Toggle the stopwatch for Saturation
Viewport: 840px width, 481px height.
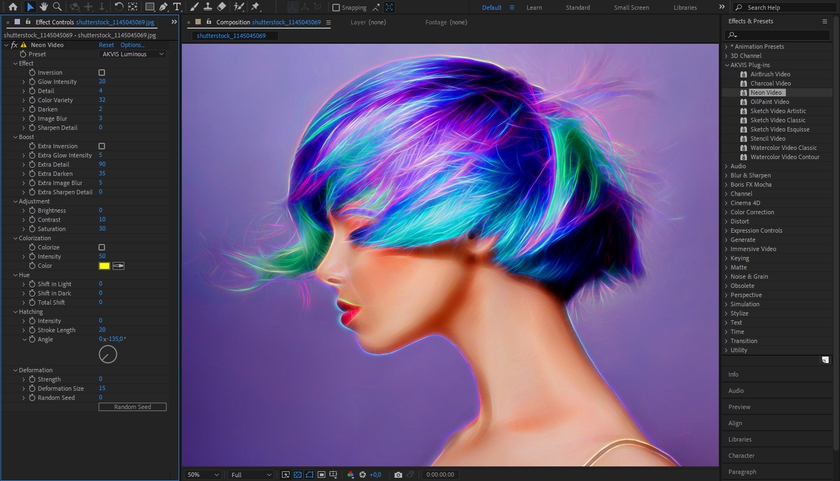coord(32,229)
